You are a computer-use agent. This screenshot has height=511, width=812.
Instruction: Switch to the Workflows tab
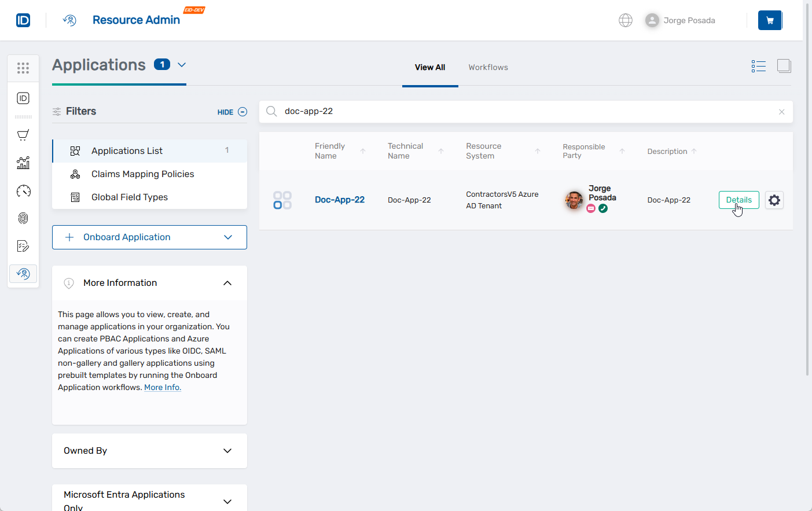coord(488,68)
